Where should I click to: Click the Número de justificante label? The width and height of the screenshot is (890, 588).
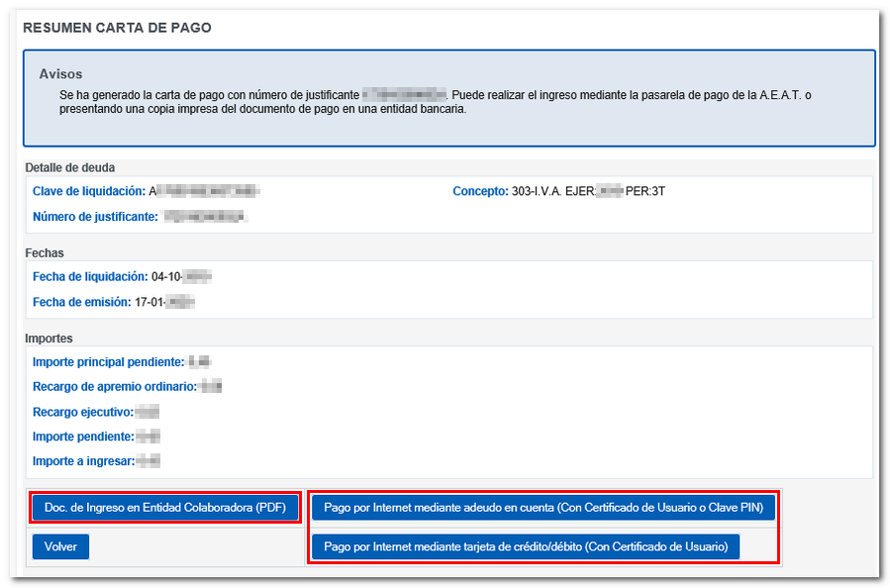click(95, 216)
